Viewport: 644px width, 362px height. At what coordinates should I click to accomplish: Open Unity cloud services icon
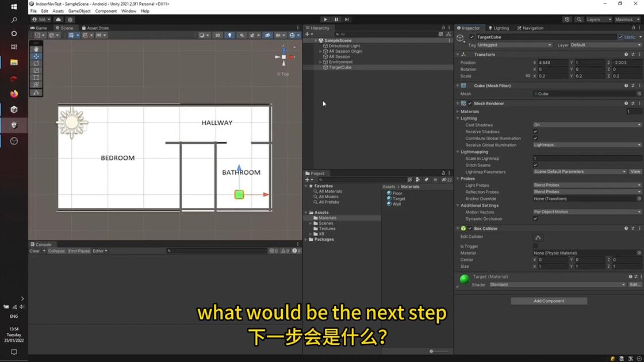[x=58, y=20]
